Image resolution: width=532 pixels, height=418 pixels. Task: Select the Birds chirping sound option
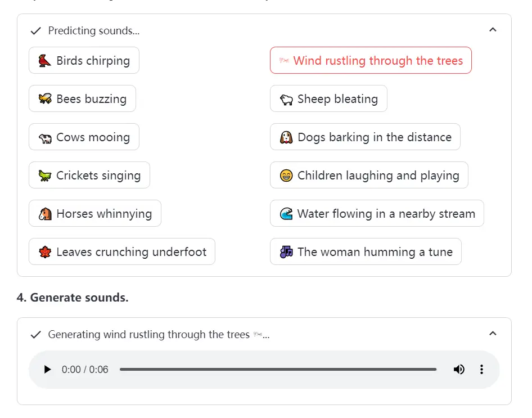coord(84,60)
